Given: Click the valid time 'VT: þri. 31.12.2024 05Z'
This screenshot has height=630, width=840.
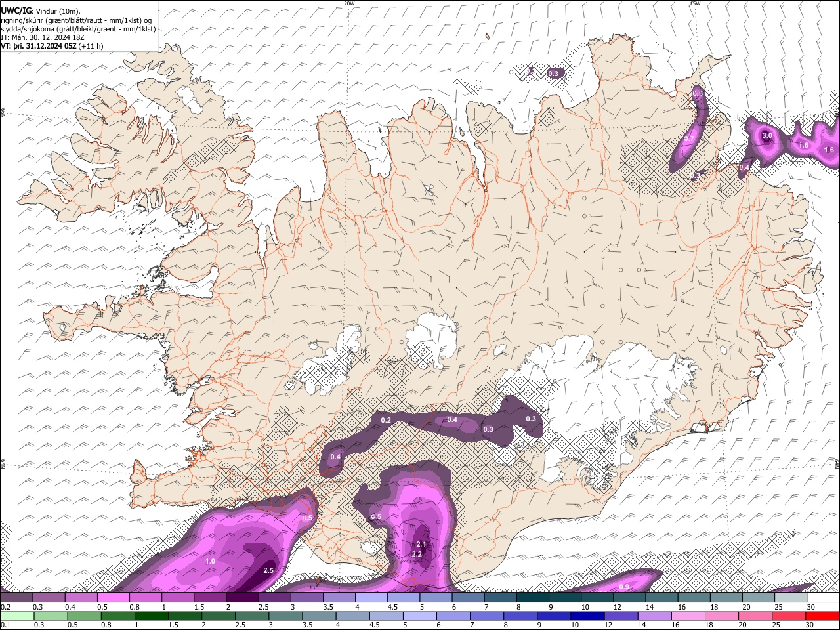Looking at the screenshot, I should [39, 46].
